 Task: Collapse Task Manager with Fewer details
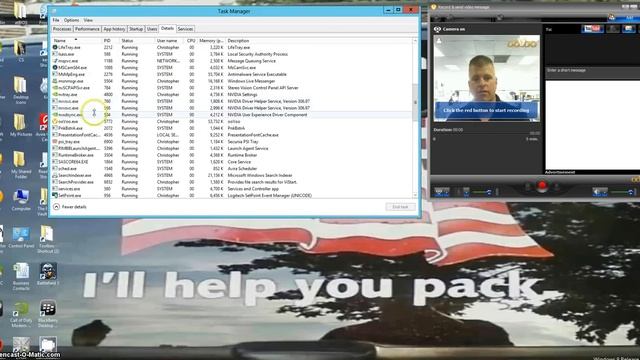[x=70, y=207]
